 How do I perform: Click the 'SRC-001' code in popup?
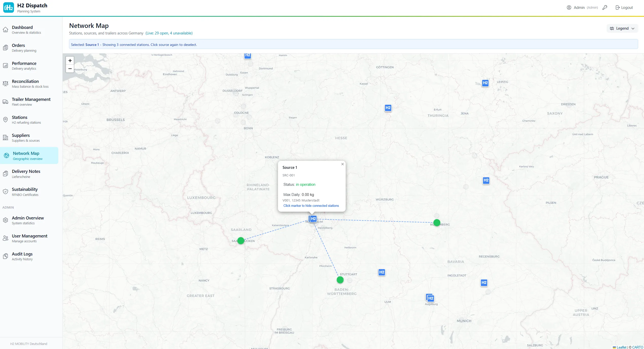tap(289, 175)
